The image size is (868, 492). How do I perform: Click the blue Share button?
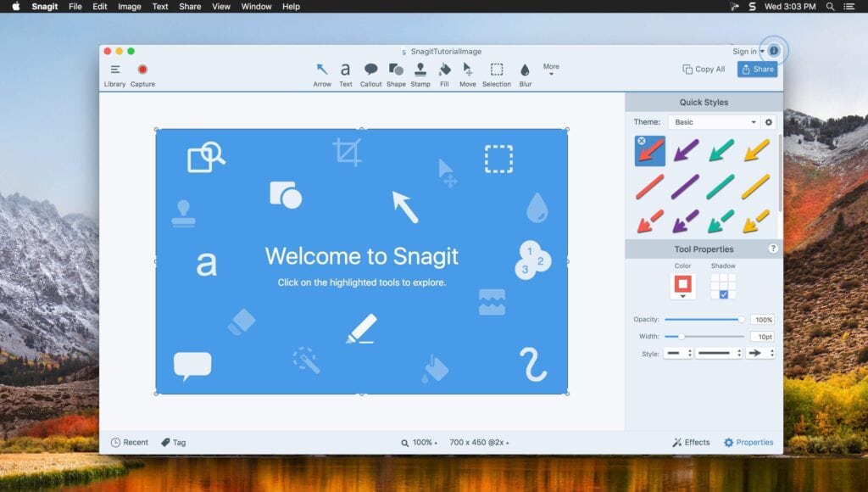[757, 70]
